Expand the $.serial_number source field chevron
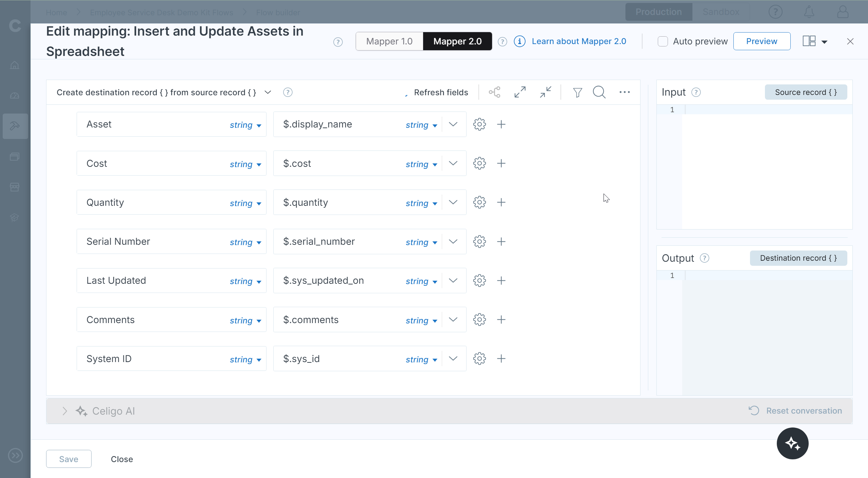 (453, 241)
